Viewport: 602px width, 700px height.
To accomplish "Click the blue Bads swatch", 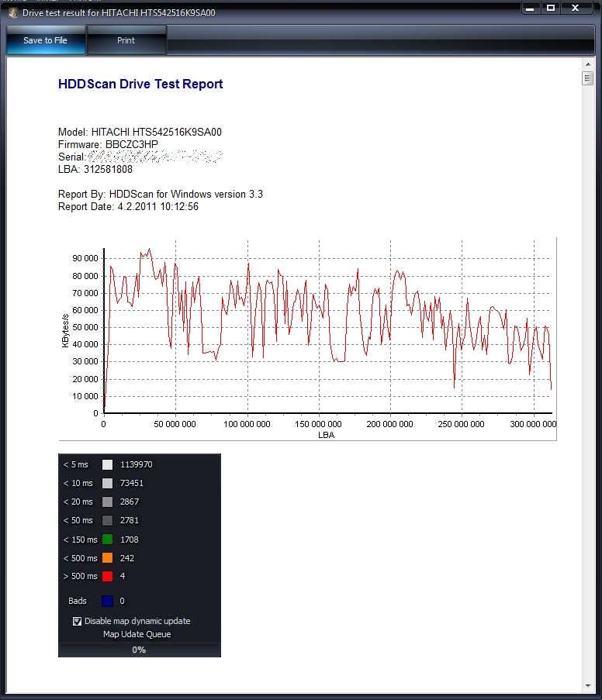I will coord(108,601).
